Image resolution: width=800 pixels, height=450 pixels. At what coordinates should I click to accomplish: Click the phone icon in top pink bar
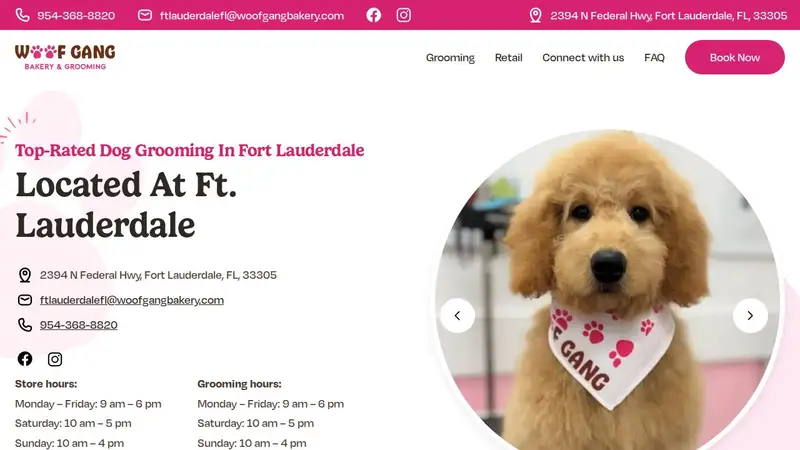(22, 15)
